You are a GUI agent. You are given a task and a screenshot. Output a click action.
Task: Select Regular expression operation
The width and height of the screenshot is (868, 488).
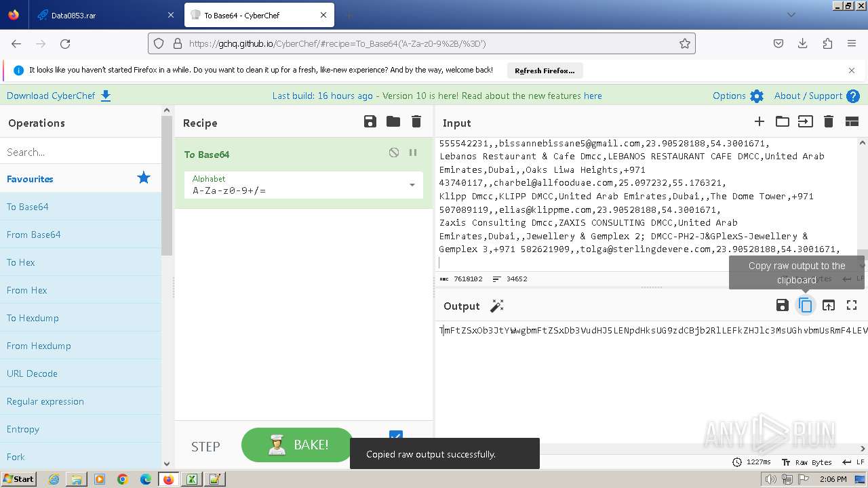point(80,401)
